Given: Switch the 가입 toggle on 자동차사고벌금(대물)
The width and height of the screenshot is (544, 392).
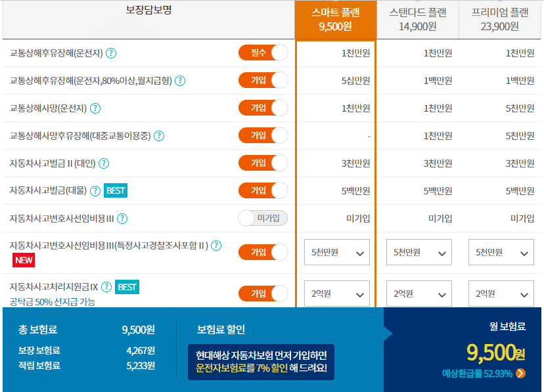Looking at the screenshot, I should coord(261,188).
